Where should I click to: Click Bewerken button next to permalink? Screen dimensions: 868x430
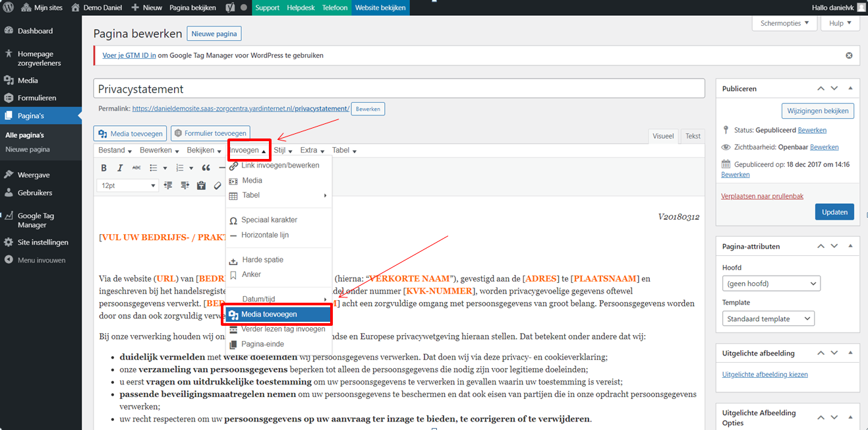coord(368,109)
